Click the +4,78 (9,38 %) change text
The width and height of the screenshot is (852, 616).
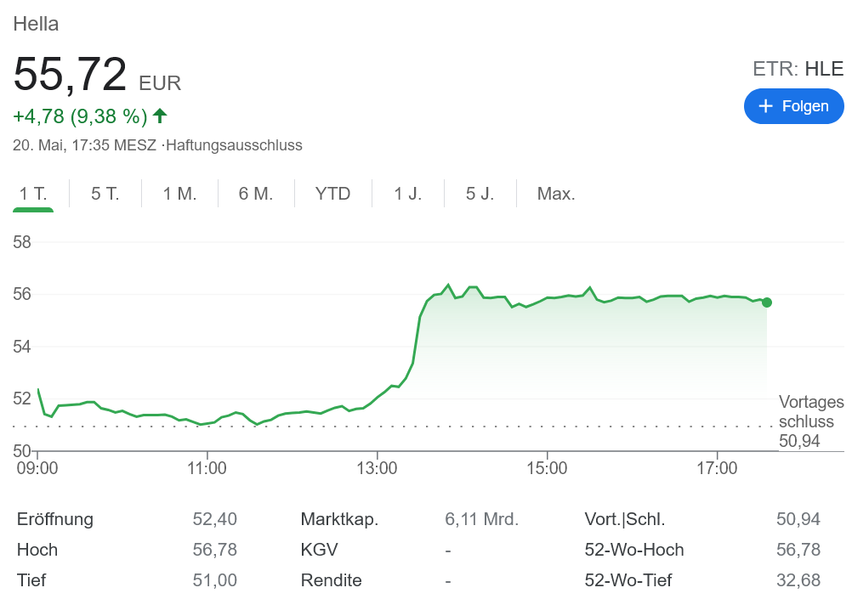80,116
